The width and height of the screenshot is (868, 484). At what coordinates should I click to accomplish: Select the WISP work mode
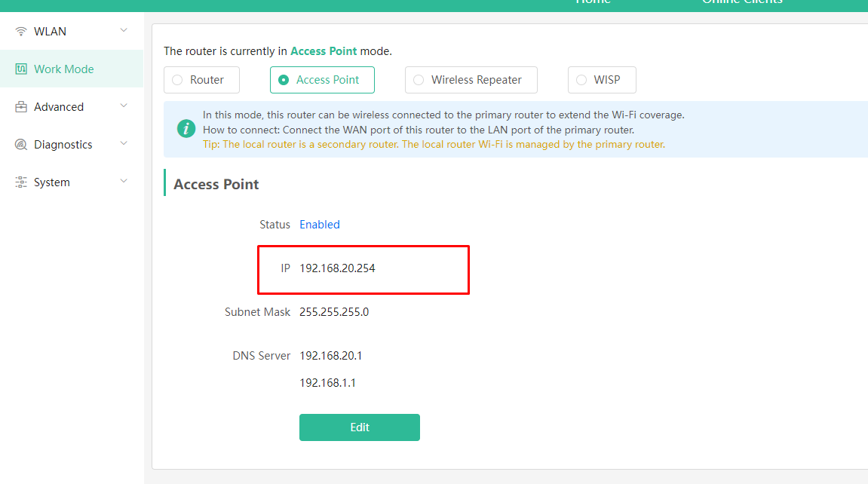pyautogui.click(x=602, y=80)
